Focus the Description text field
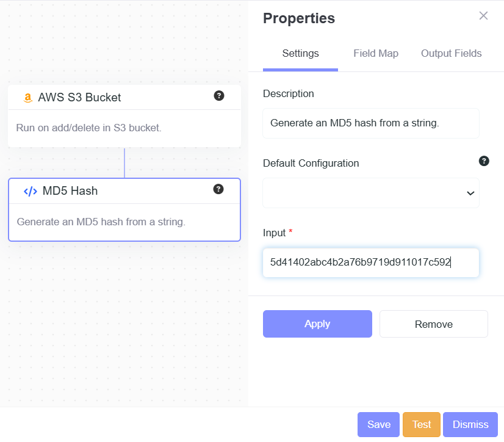Viewport: 504px width, 442px height. coord(371,123)
